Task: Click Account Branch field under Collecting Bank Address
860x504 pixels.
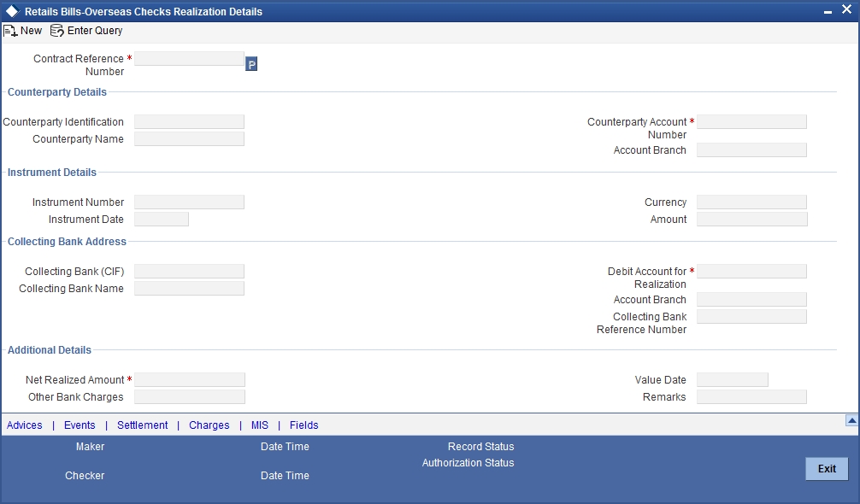Action: [x=751, y=300]
